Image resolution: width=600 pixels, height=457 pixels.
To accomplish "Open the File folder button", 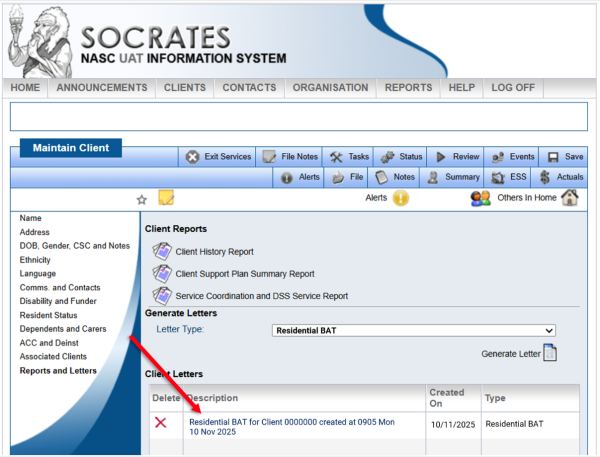I will coord(346,177).
